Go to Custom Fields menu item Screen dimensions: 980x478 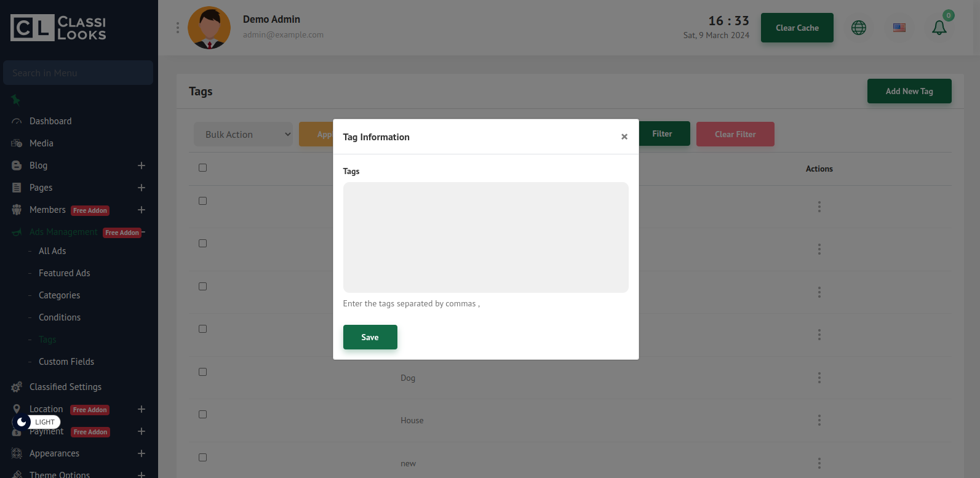tap(66, 362)
